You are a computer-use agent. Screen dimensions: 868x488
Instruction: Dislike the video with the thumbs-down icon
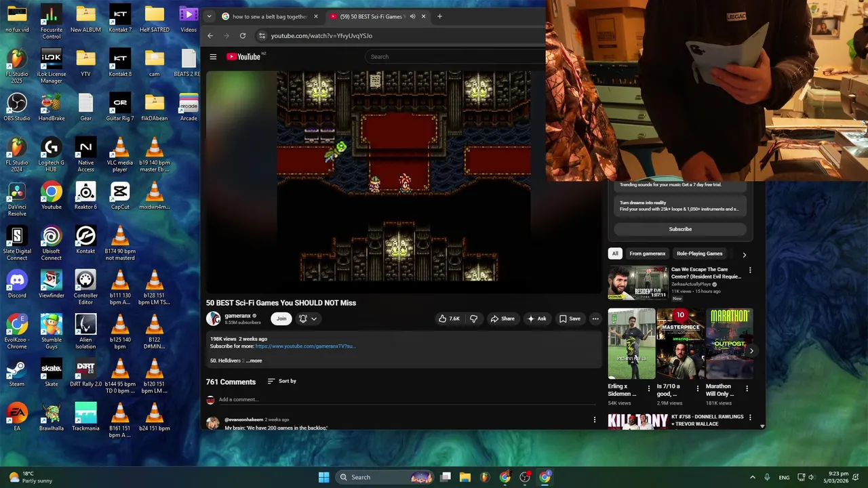pos(473,319)
